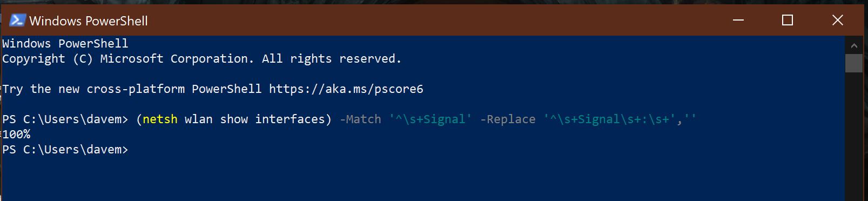
Task: Close the Windows PowerShell window
Action: point(838,20)
